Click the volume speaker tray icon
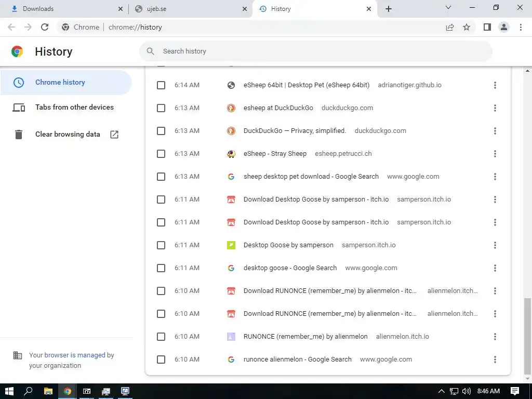 tap(467, 391)
